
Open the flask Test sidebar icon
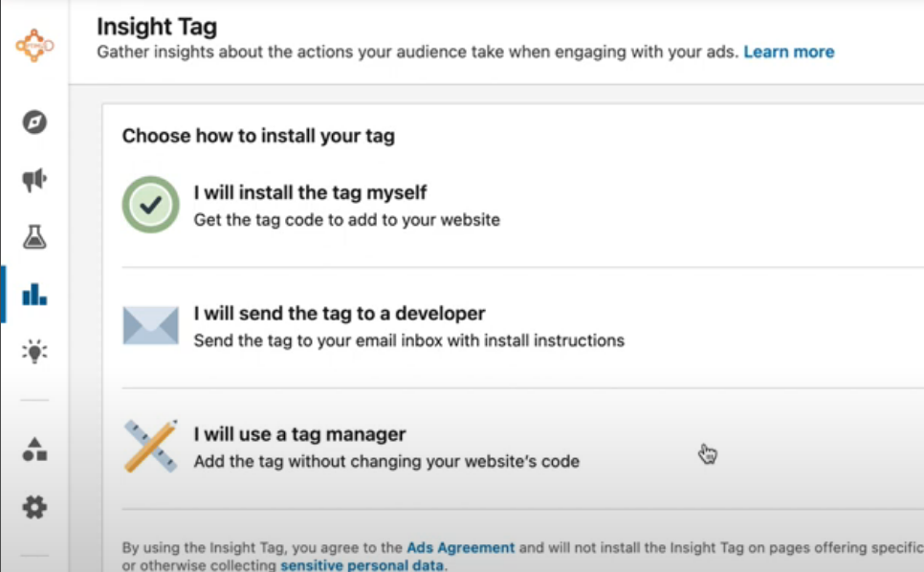34,237
